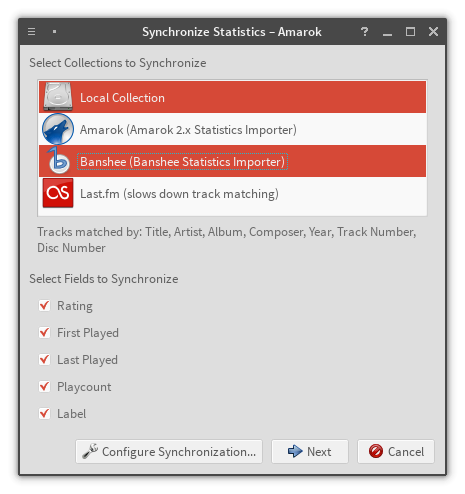This screenshot has height=494, width=465.
Task: Disable the Last Played checkbox
Action: tap(44, 359)
